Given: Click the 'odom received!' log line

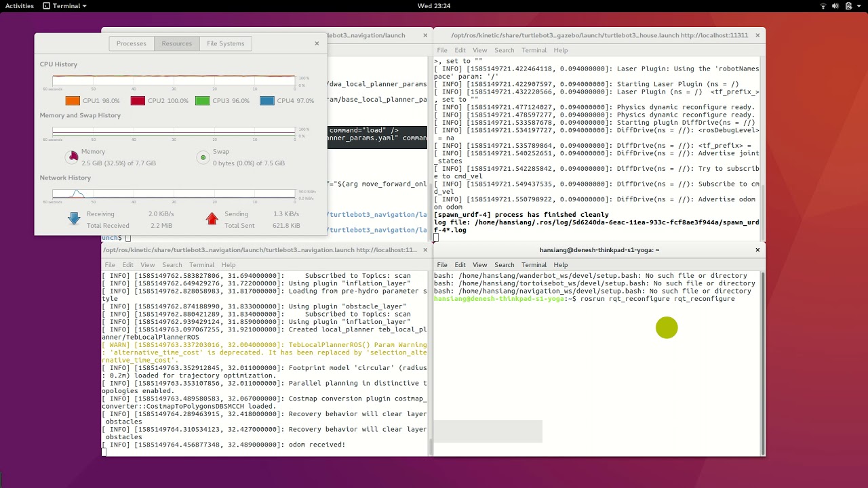Looking at the screenshot, I should 317,445.
